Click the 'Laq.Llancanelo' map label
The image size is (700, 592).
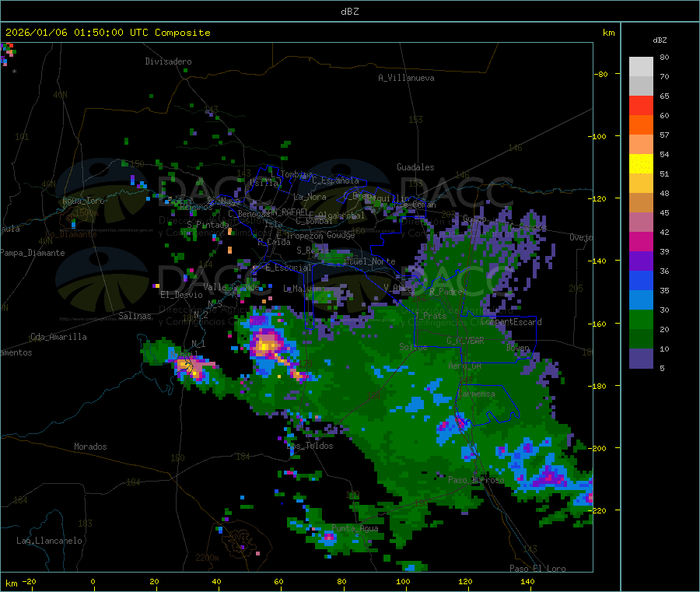coord(49,541)
